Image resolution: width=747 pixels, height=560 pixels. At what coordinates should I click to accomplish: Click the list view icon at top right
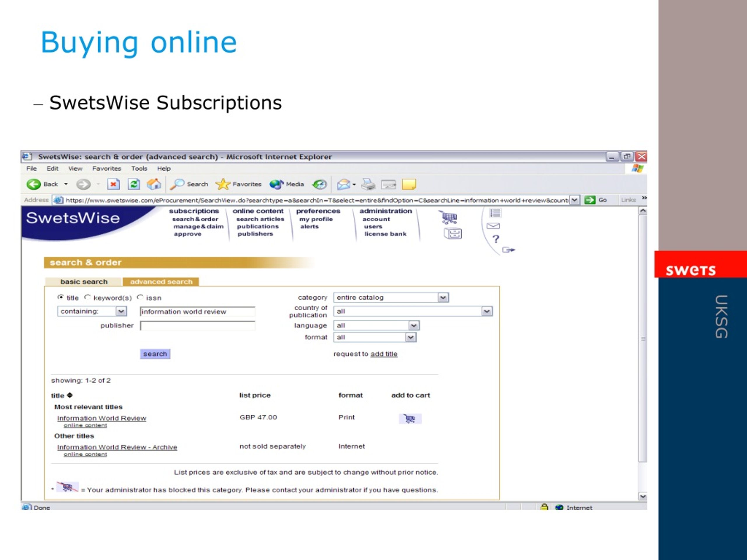[495, 213]
